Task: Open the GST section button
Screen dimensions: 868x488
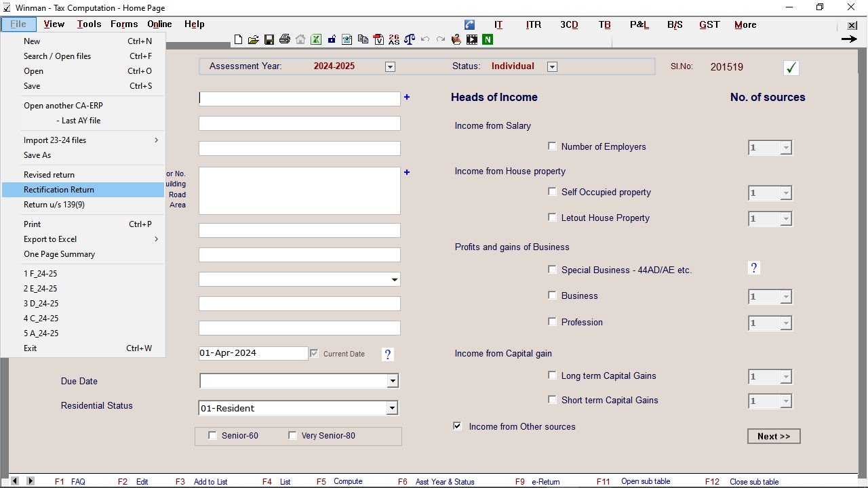Action: pos(709,24)
